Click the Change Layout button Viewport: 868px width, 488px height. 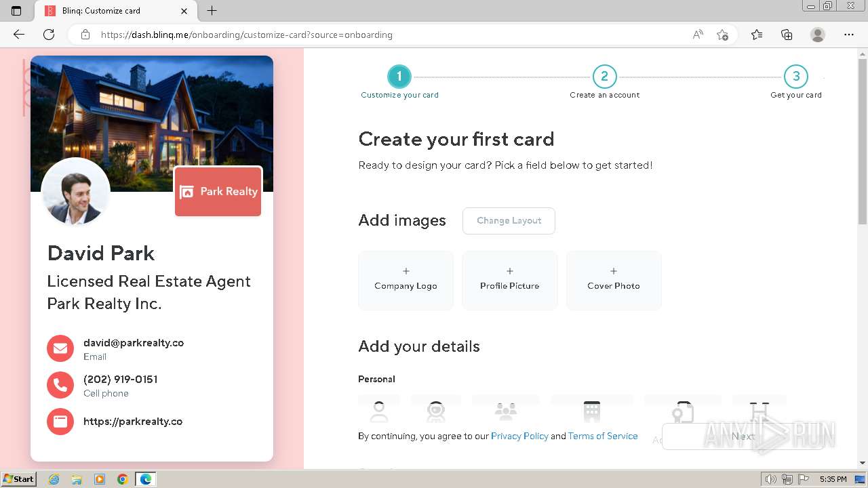pyautogui.click(x=509, y=221)
